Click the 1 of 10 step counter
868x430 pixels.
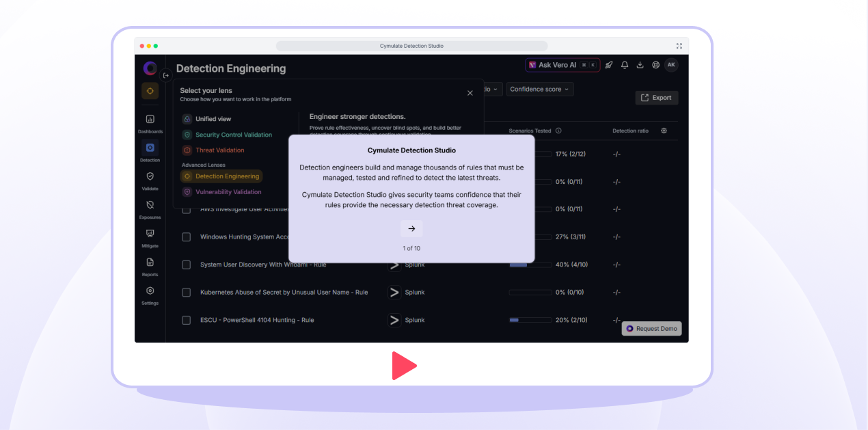411,248
